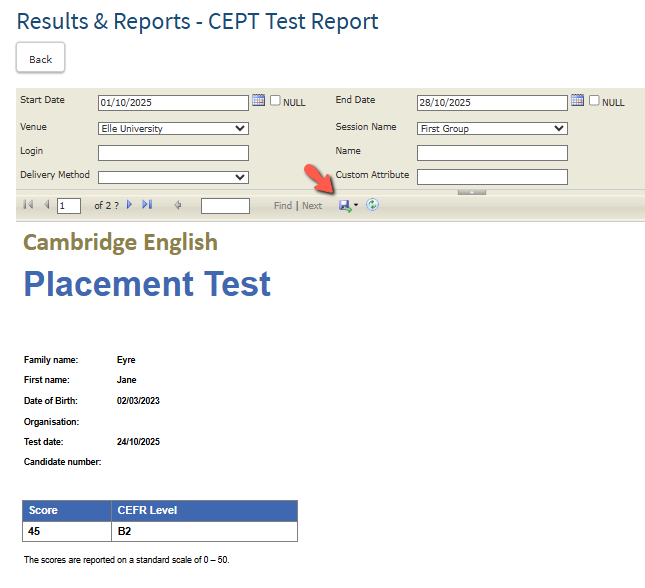Screen dimensions: 645x588
Task: Collapse the parameters panel handle
Action: click(472, 192)
